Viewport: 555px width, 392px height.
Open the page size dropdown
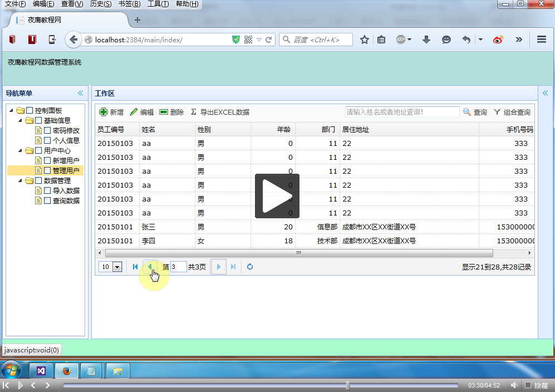[x=117, y=267]
